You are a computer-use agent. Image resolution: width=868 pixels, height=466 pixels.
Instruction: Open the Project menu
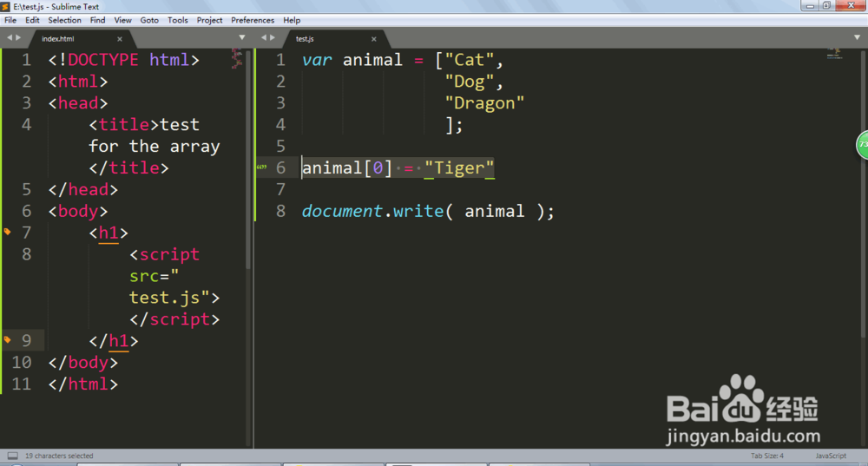(x=209, y=20)
